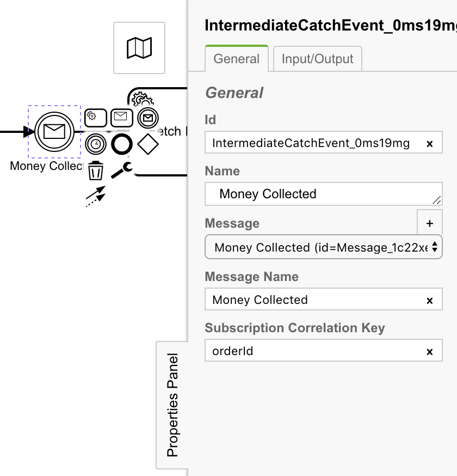The width and height of the screenshot is (457, 476).
Task: Append a Gateway with the diamond icon
Action: pos(148,143)
